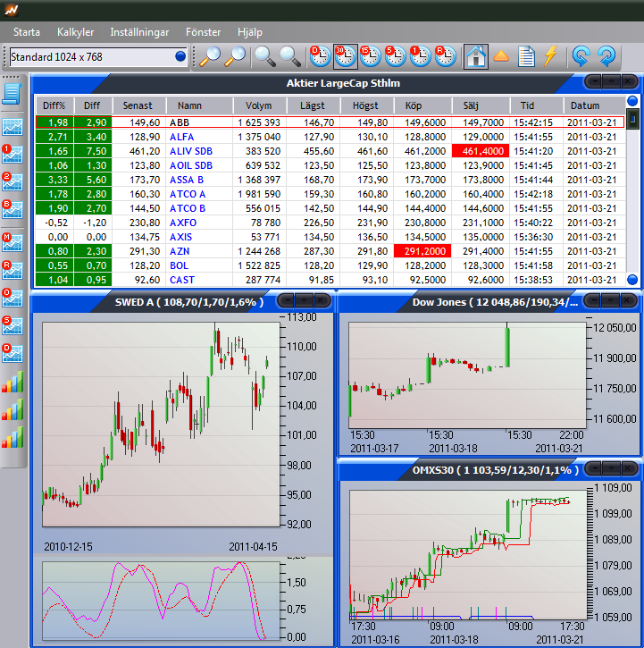This screenshot has height=648, width=644.
Task: Click the blue scroll-up circle above the table scrollbar
Action: 632,101
